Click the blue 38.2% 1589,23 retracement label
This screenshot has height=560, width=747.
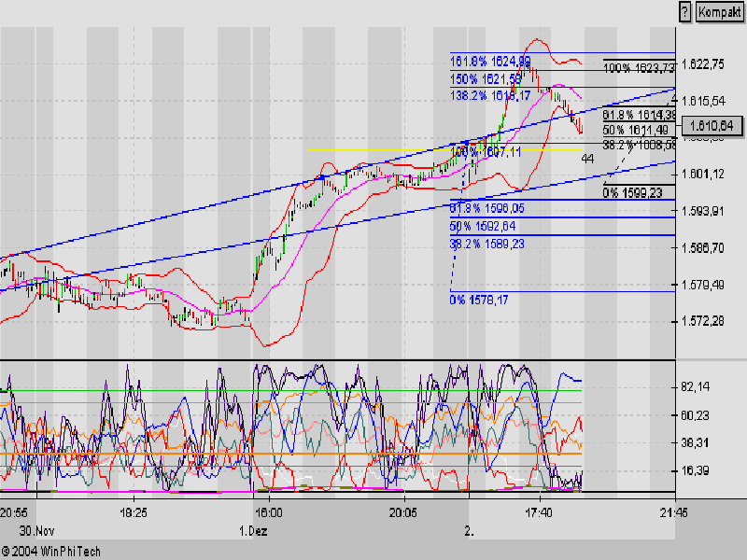486,245
